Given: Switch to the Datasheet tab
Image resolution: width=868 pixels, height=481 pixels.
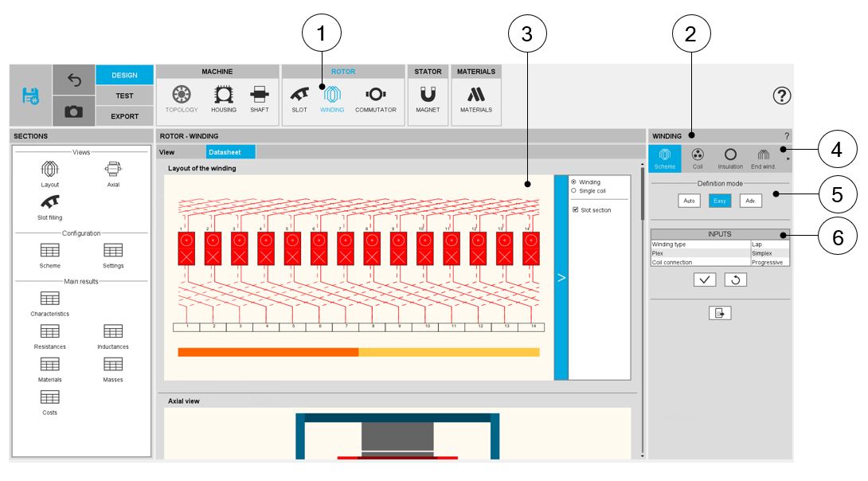Looking at the screenshot, I should (x=231, y=152).
